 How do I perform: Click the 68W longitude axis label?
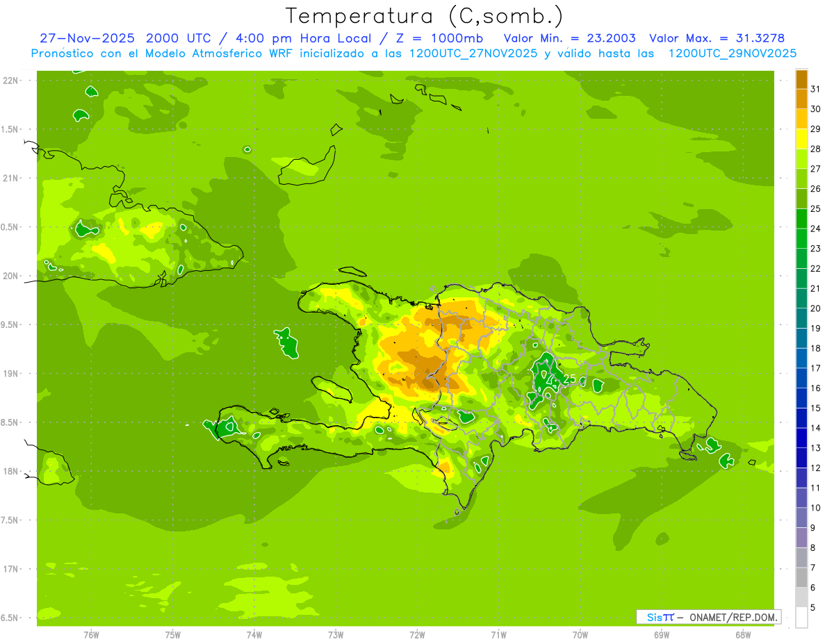tap(743, 634)
